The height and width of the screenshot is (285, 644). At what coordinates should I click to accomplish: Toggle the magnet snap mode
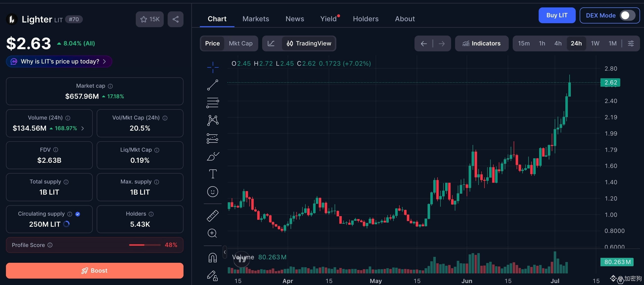point(213,258)
